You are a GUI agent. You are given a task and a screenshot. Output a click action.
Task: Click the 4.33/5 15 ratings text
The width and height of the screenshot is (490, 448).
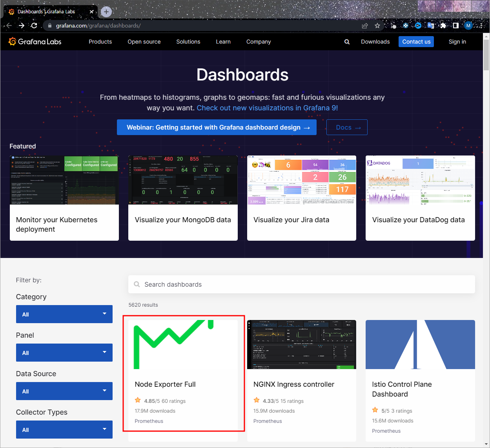283,401
